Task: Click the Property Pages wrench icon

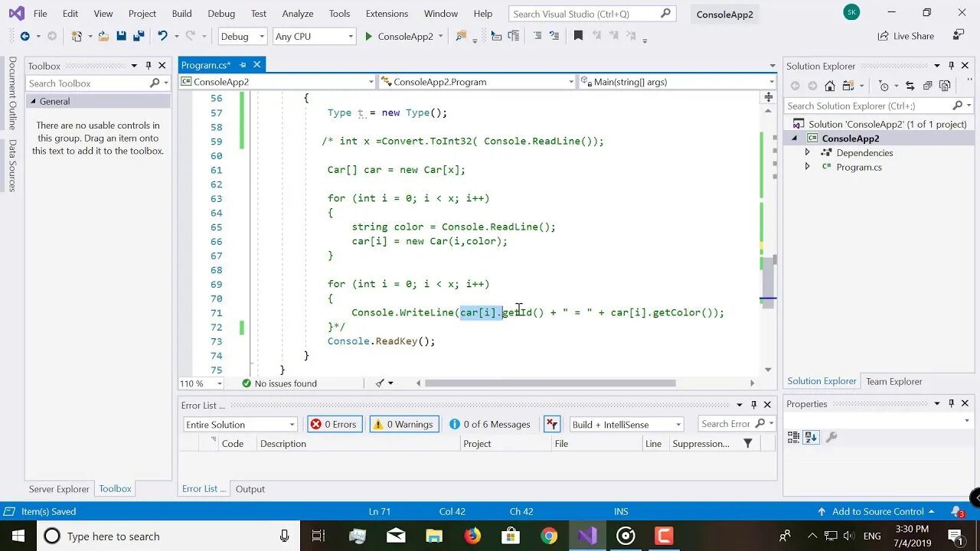Action: pyautogui.click(x=831, y=438)
